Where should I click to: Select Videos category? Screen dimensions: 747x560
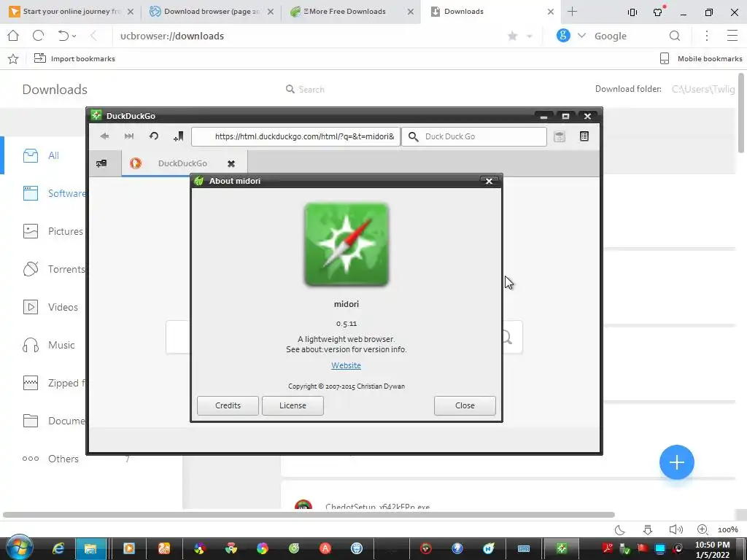coord(63,307)
